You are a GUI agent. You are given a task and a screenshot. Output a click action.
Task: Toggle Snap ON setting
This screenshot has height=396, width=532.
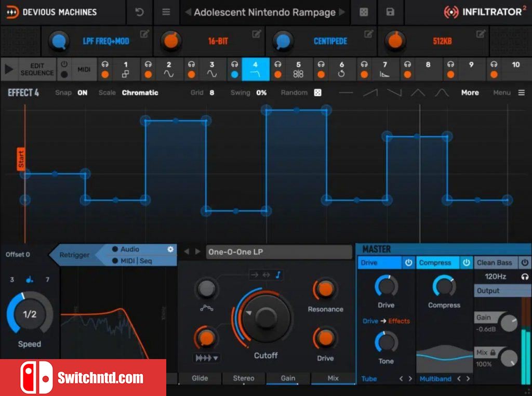(83, 93)
